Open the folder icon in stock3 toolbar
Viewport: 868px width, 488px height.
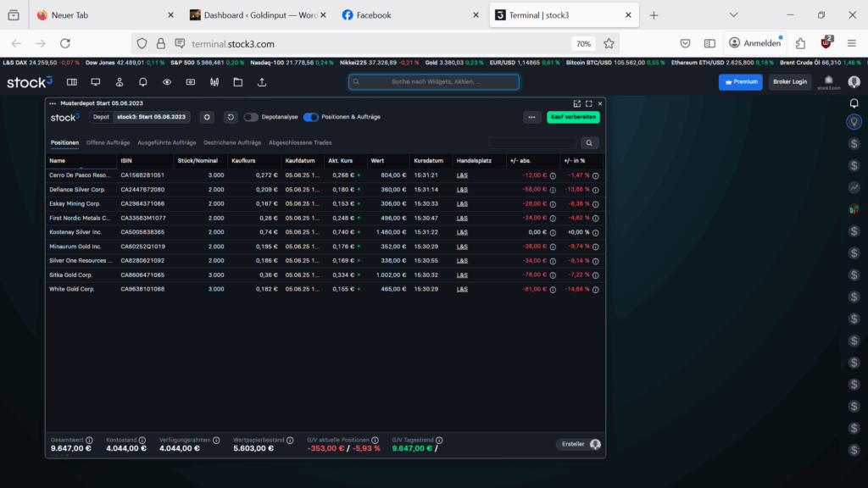pos(238,82)
